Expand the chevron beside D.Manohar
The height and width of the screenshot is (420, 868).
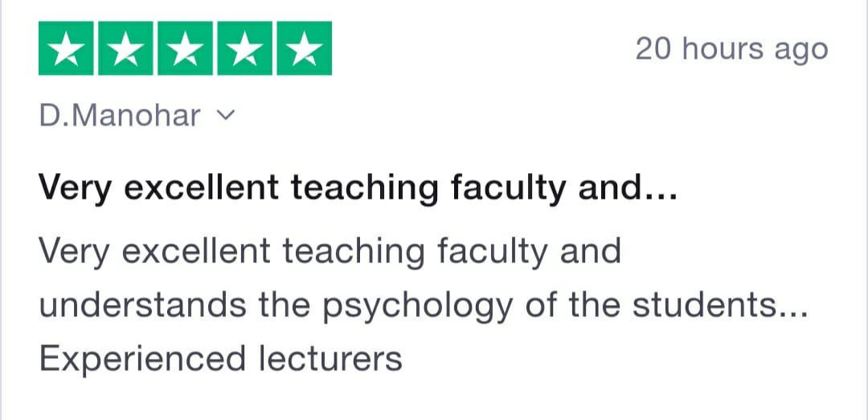[226, 116]
